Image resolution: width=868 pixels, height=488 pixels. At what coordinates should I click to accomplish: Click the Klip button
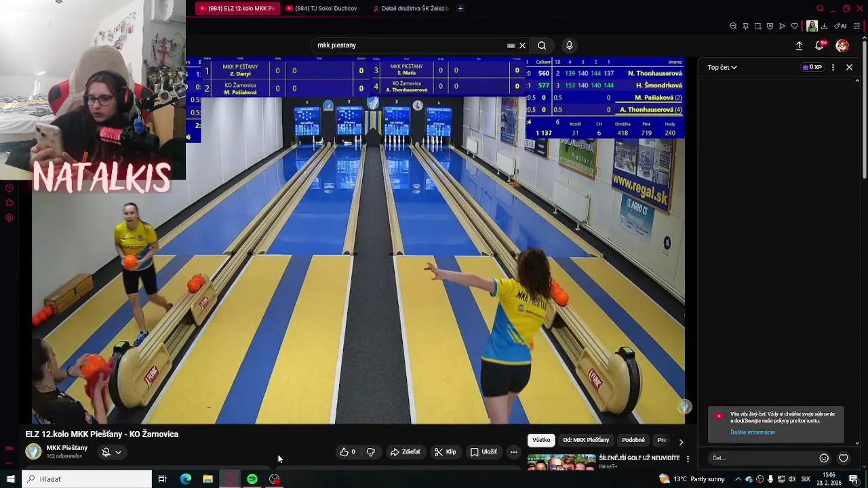[445, 452]
